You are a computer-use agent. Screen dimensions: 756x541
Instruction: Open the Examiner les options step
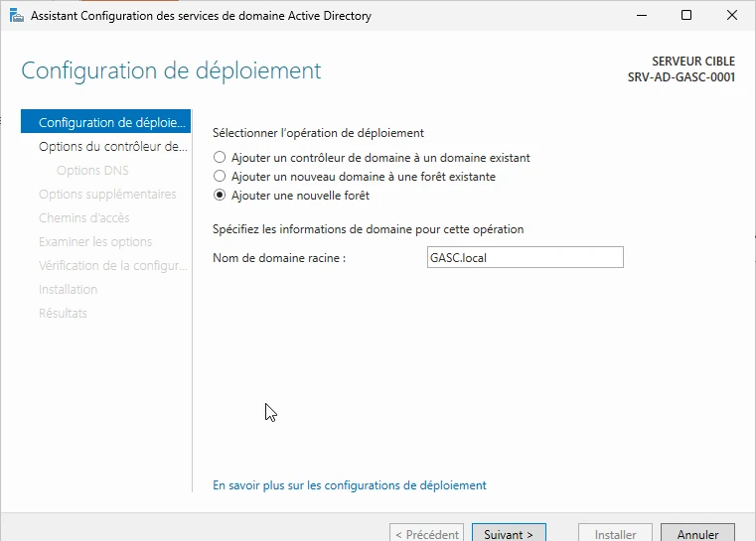(95, 241)
